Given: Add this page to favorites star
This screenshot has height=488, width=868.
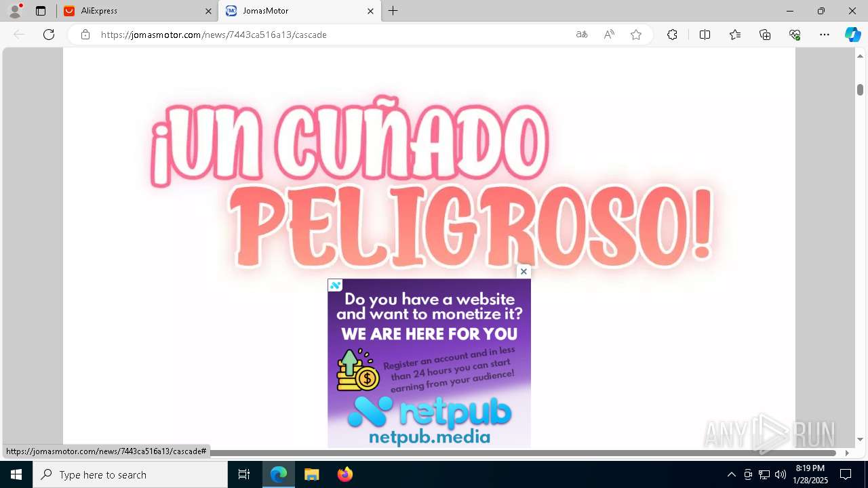Looking at the screenshot, I should click(636, 35).
